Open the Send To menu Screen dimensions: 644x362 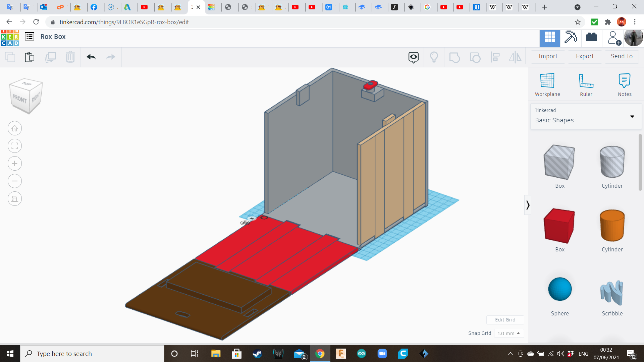coord(622,56)
